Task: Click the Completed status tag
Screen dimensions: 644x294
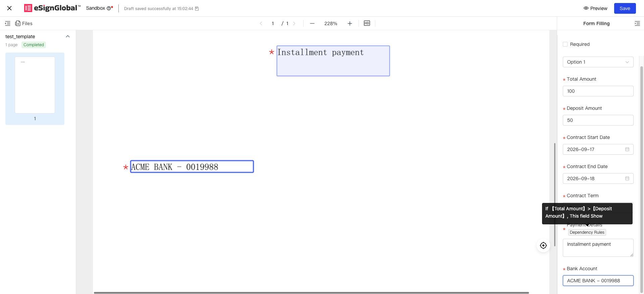Action: pyautogui.click(x=34, y=45)
